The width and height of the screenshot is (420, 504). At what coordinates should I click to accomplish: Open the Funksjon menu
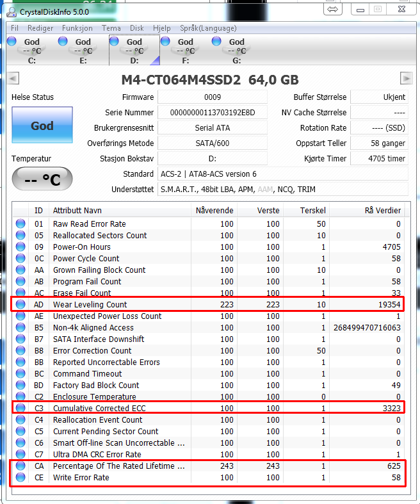point(77,28)
